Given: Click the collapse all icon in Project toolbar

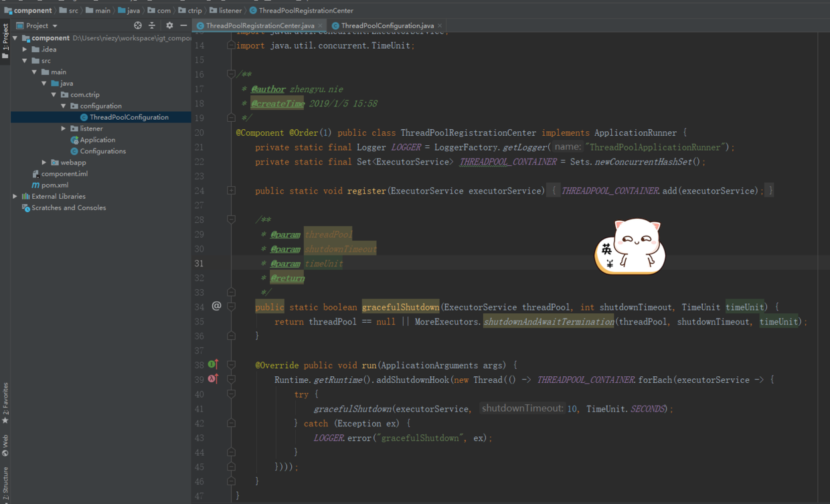Looking at the screenshot, I should point(152,25).
